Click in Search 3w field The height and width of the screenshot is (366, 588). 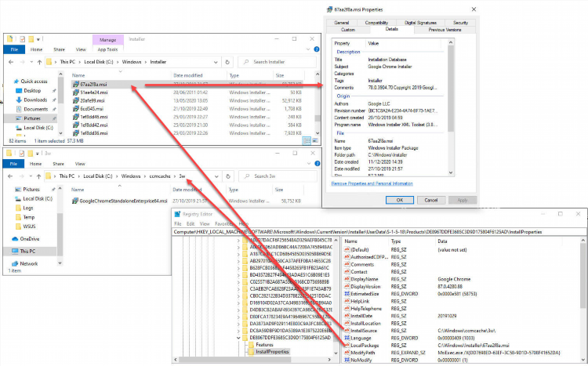tap(278, 176)
